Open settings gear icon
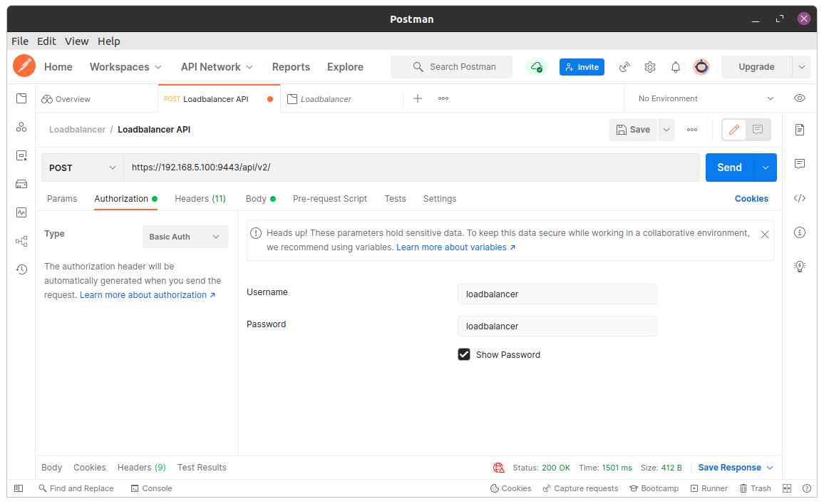Image resolution: width=824 pixels, height=504 pixels. [x=650, y=67]
